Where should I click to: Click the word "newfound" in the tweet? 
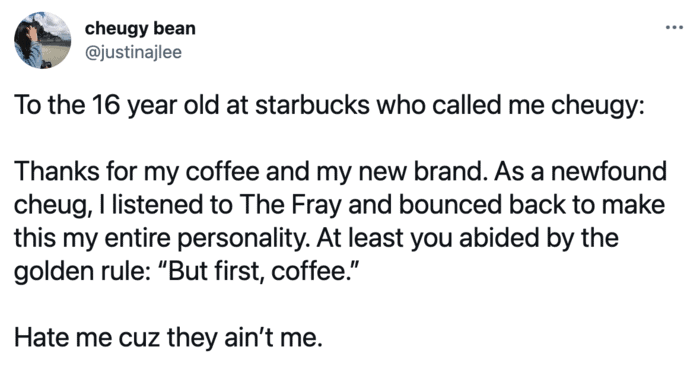click(608, 172)
